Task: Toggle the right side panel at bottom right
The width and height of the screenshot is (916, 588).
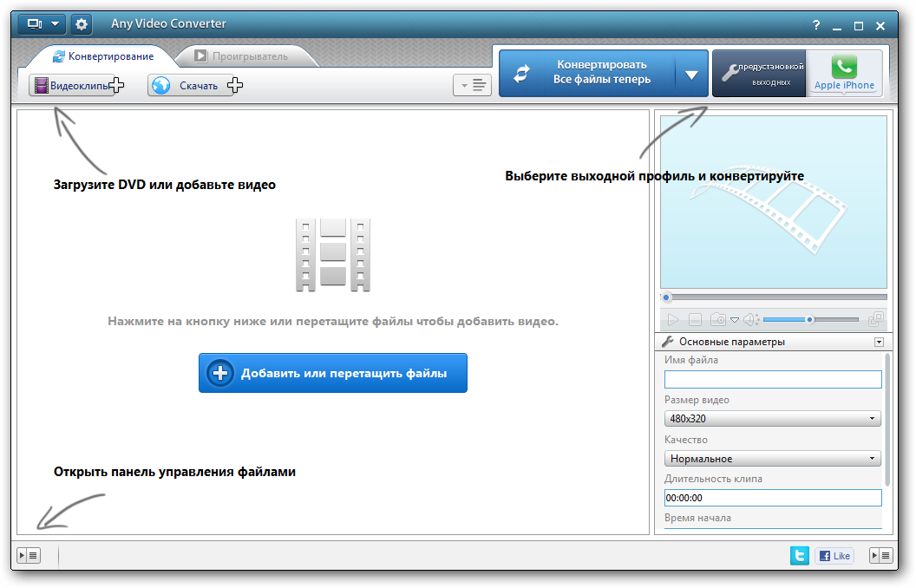Action: pyautogui.click(x=881, y=556)
